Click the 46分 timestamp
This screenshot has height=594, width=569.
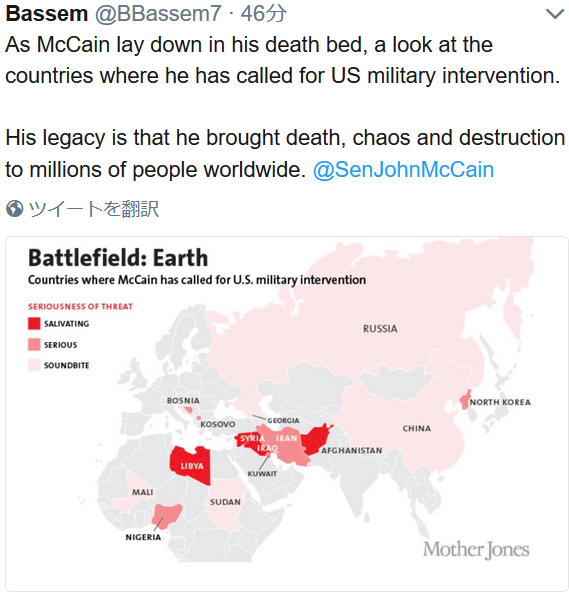click(263, 14)
